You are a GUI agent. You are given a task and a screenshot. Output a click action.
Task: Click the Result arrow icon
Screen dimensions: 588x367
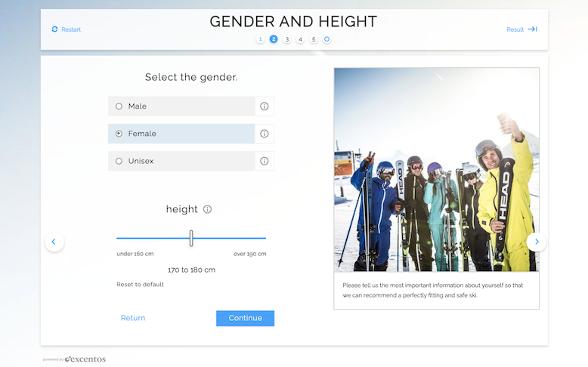pos(532,29)
